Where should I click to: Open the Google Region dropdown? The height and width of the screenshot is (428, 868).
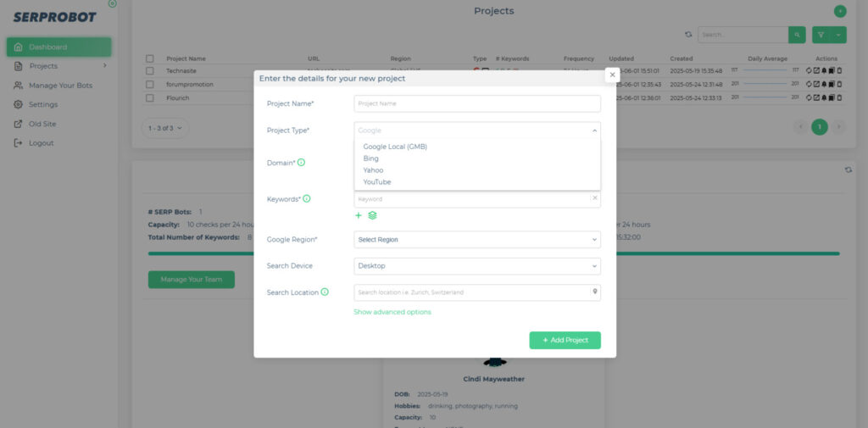coord(476,240)
